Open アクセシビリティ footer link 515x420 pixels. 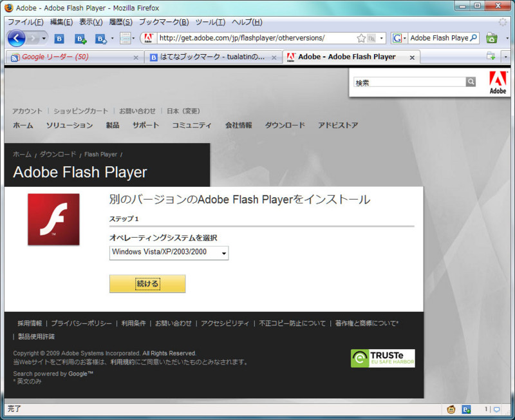click(225, 323)
